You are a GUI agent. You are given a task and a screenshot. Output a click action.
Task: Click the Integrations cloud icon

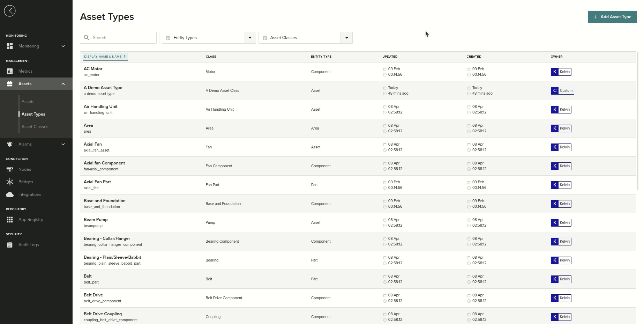pos(10,194)
